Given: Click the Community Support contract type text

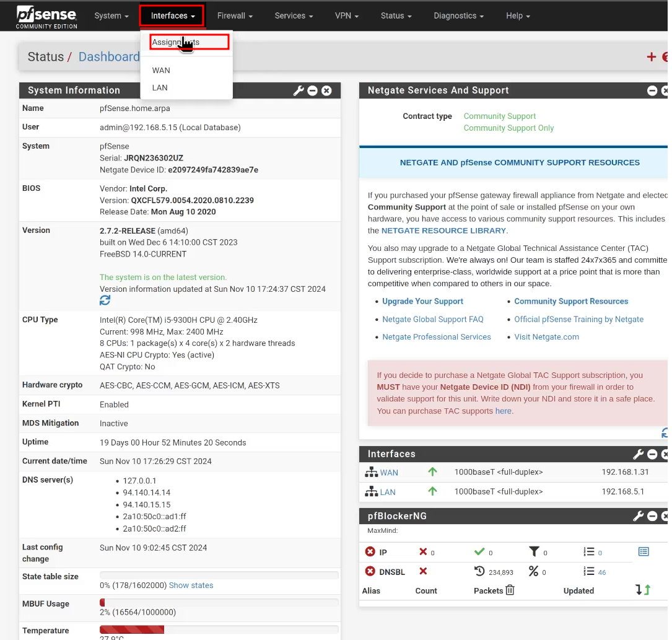Looking at the screenshot, I should click(500, 116).
